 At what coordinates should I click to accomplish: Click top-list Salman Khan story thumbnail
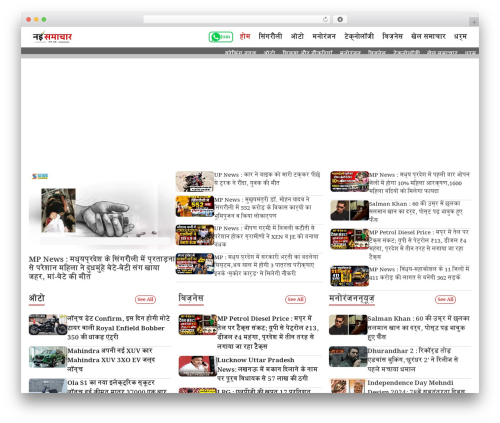349,210
